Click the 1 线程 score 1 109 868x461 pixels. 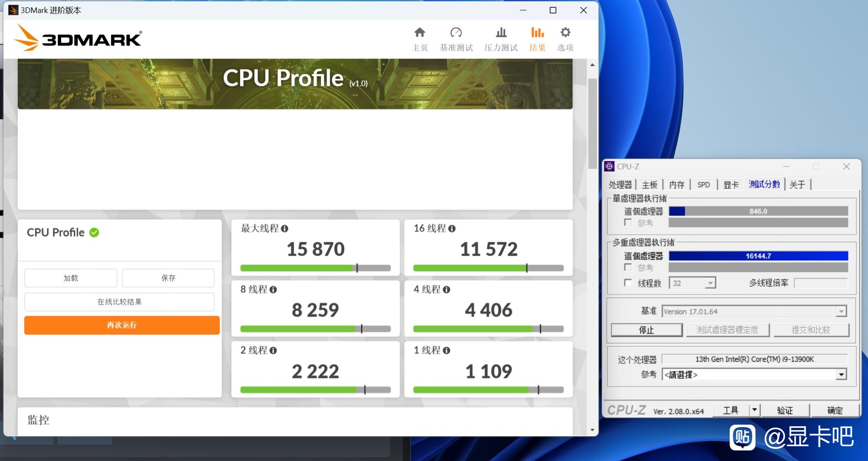pos(488,372)
